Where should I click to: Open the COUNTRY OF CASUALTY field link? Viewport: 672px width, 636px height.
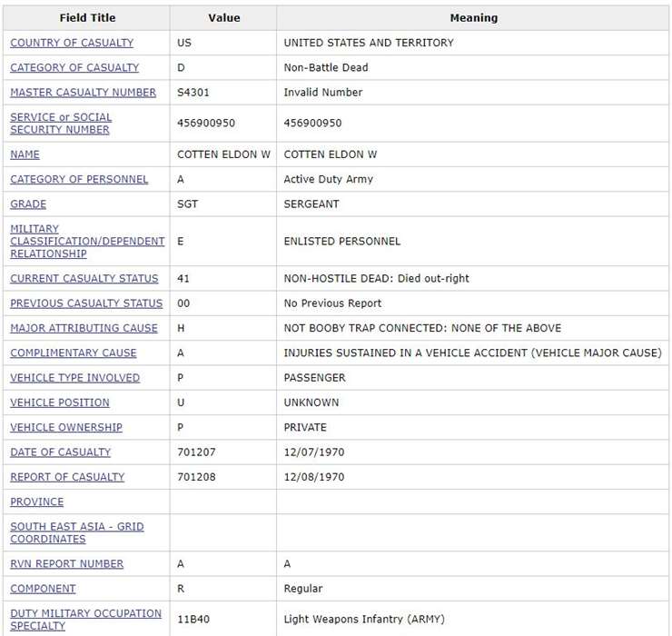pos(72,43)
